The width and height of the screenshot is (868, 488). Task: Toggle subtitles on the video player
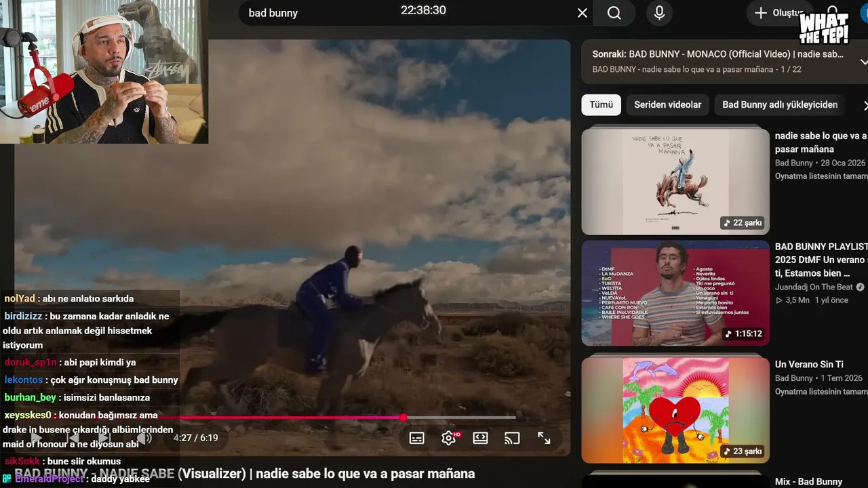click(417, 438)
